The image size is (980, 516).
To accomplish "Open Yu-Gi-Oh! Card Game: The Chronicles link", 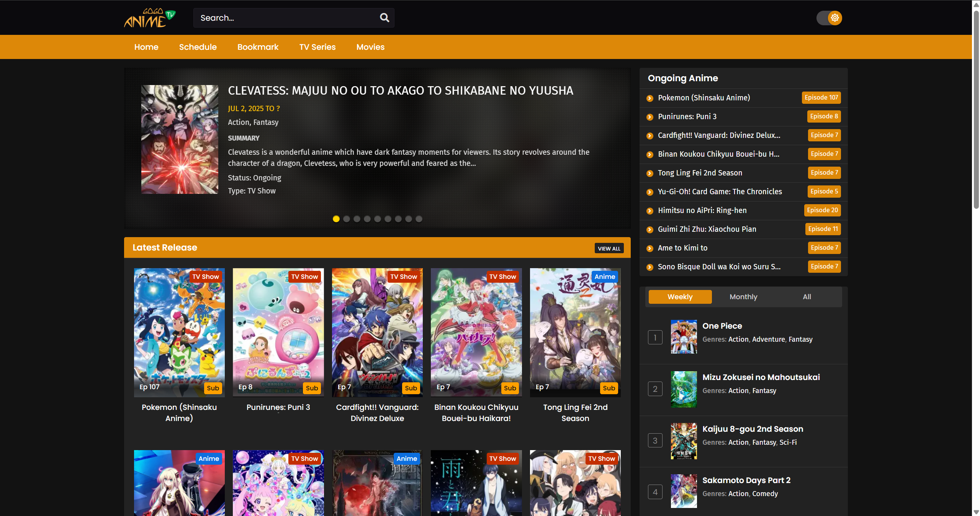I will pyautogui.click(x=720, y=192).
